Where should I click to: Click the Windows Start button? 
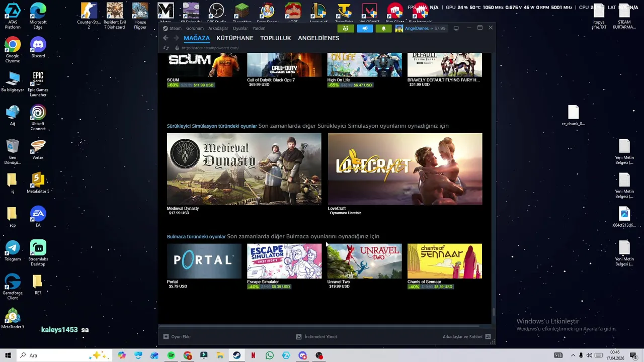coord(8,355)
